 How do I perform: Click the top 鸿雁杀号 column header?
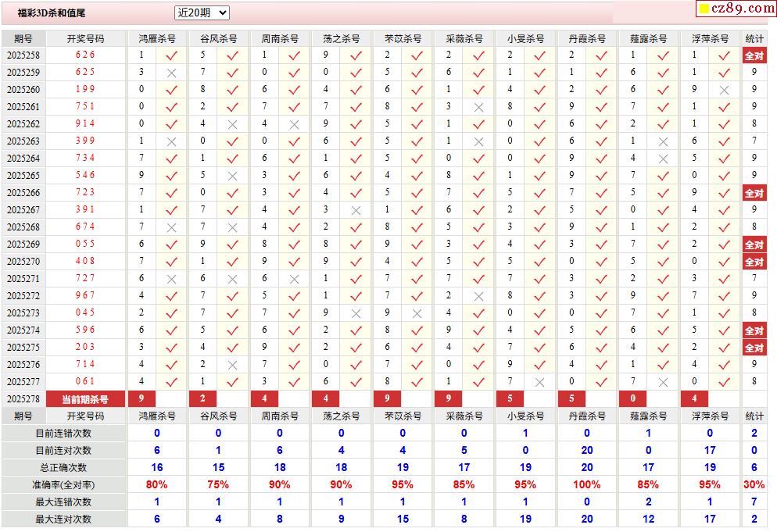[x=157, y=38]
